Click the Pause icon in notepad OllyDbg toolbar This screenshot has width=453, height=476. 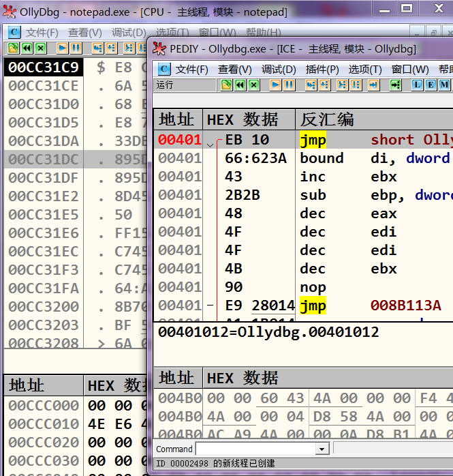tap(76, 48)
